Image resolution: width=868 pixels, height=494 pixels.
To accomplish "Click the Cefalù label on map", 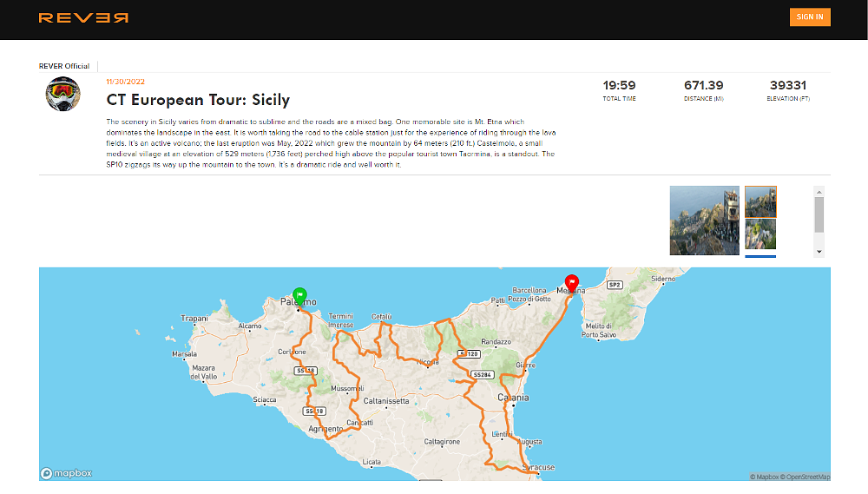I will (381, 317).
